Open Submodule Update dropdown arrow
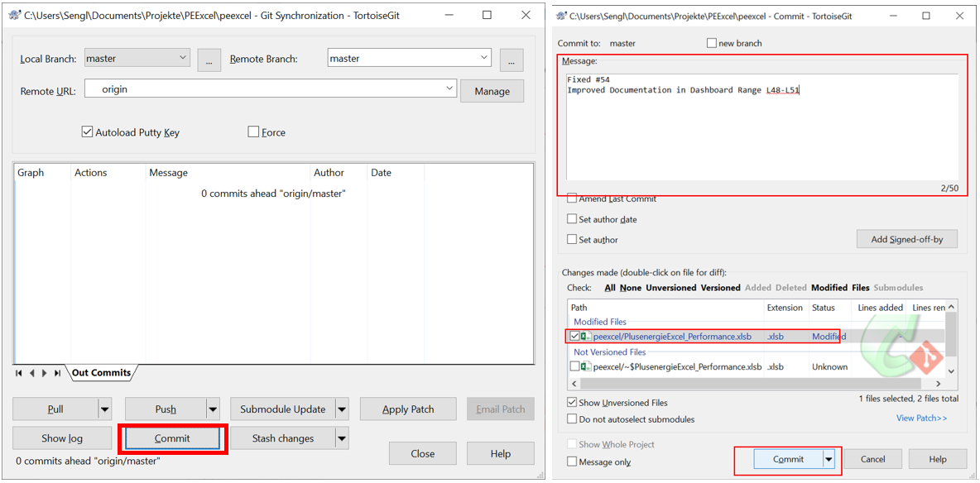The height and width of the screenshot is (483, 980). [x=342, y=409]
